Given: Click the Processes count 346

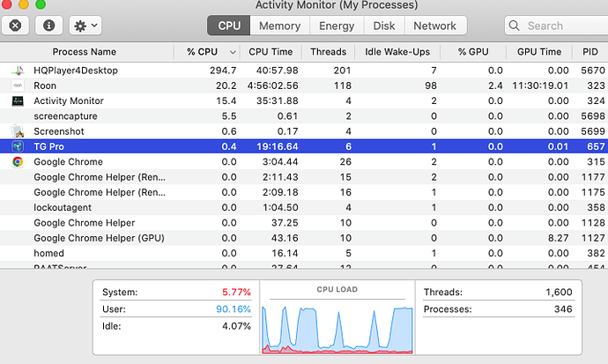Looking at the screenshot, I should coord(563,309).
